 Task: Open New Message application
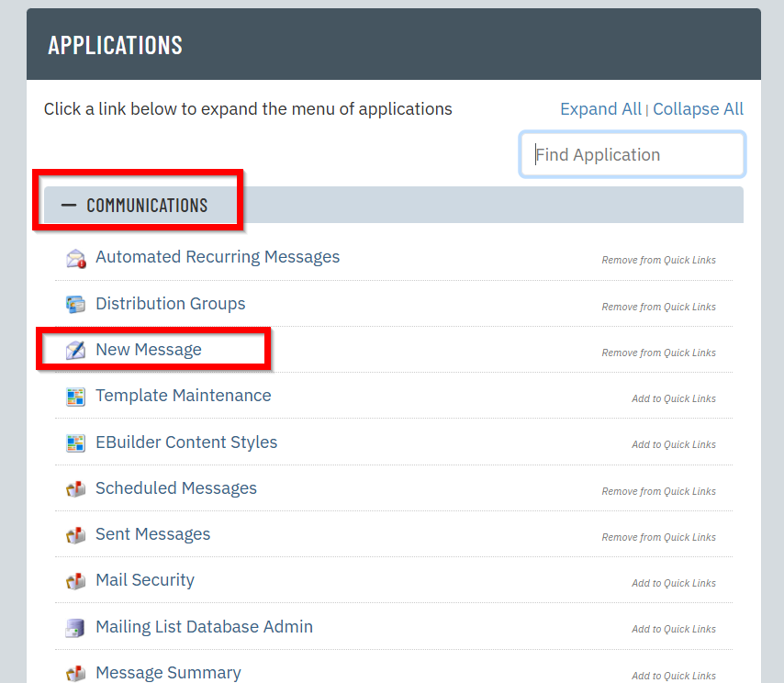(149, 350)
